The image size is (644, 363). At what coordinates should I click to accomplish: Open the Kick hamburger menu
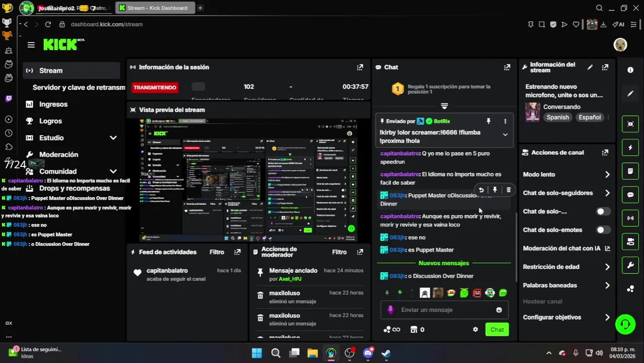[x=31, y=45]
